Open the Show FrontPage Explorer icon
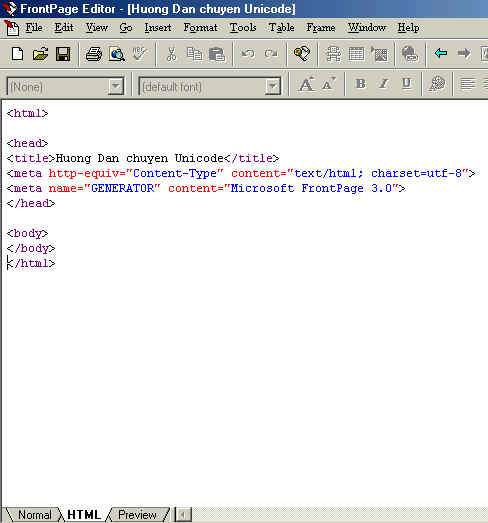 pyautogui.click(x=302, y=54)
